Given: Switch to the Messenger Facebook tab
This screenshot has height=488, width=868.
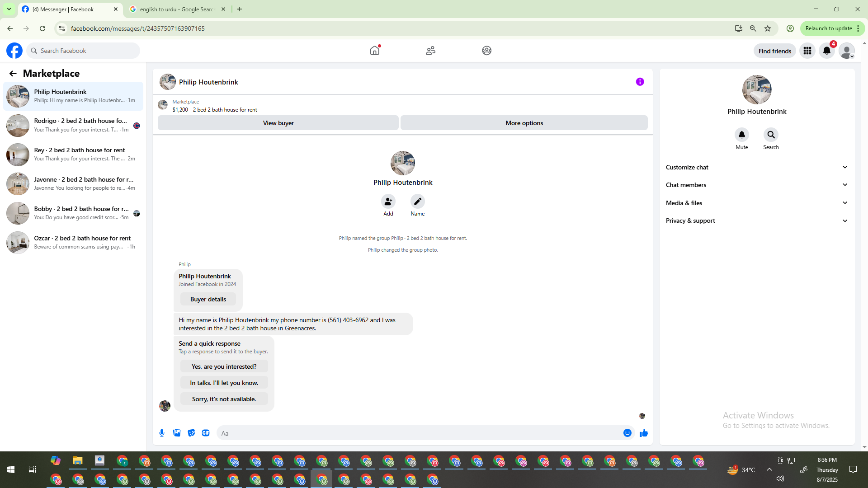Looking at the screenshot, I should [70, 9].
